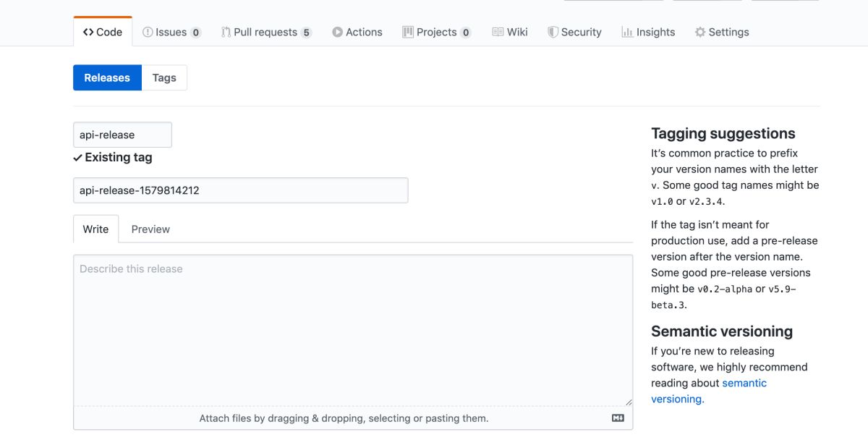Switch to Tags view

point(164,77)
